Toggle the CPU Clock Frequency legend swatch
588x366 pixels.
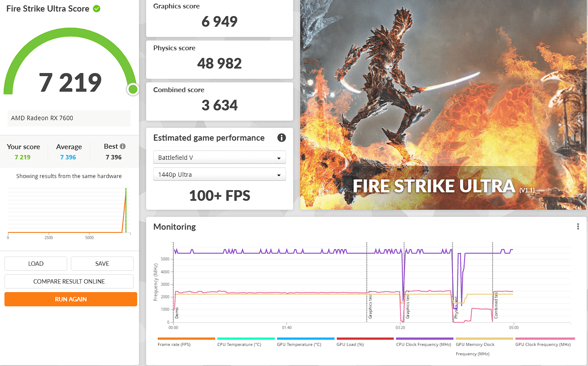[425, 338]
